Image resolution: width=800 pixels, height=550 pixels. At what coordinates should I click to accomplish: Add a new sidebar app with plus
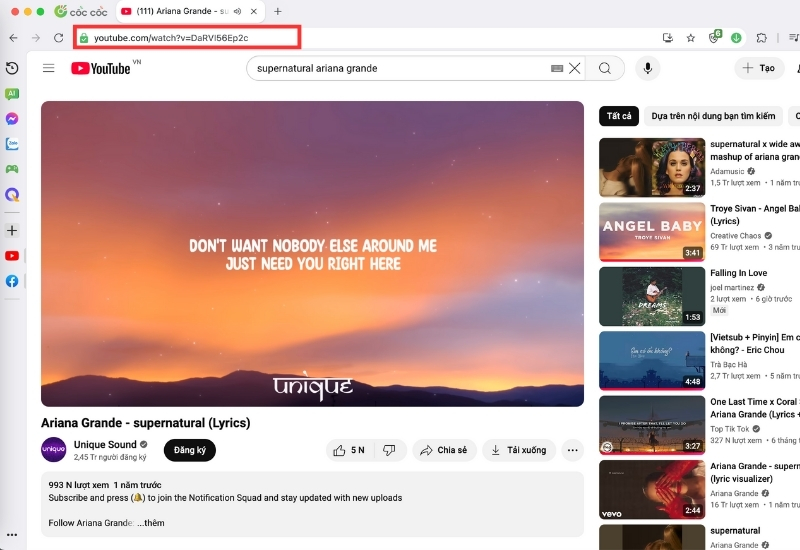coord(12,231)
